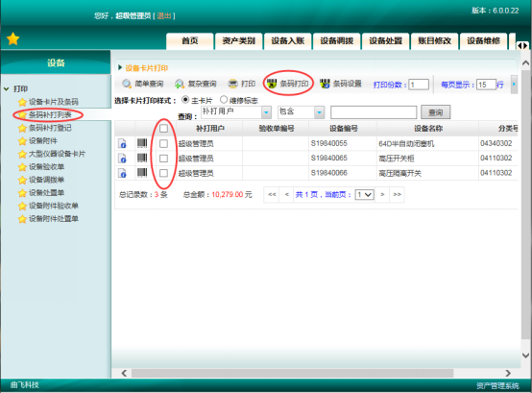The image size is (532, 393).
Task: Open 简单查询 magnifier search icon
Action: [127, 84]
